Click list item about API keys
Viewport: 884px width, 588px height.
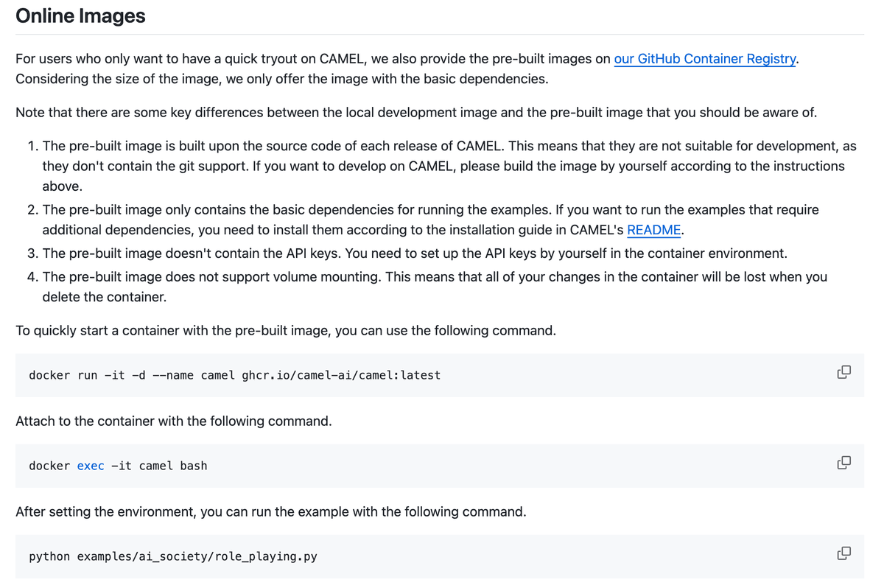pyautogui.click(x=415, y=253)
